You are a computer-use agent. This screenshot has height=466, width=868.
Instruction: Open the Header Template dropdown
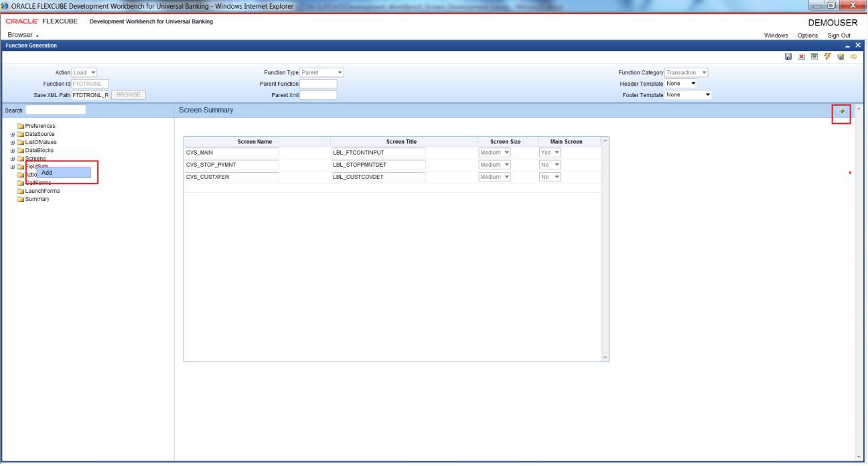pos(681,83)
